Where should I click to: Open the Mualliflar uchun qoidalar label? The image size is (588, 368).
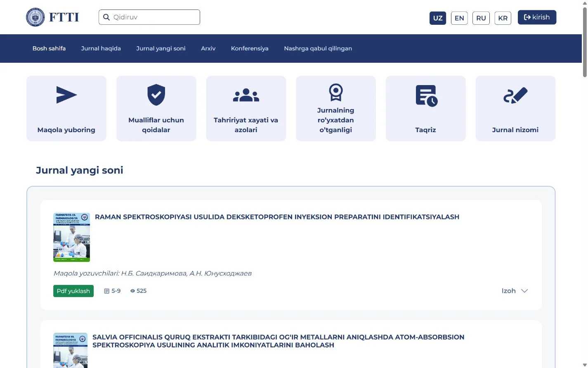tap(156, 125)
